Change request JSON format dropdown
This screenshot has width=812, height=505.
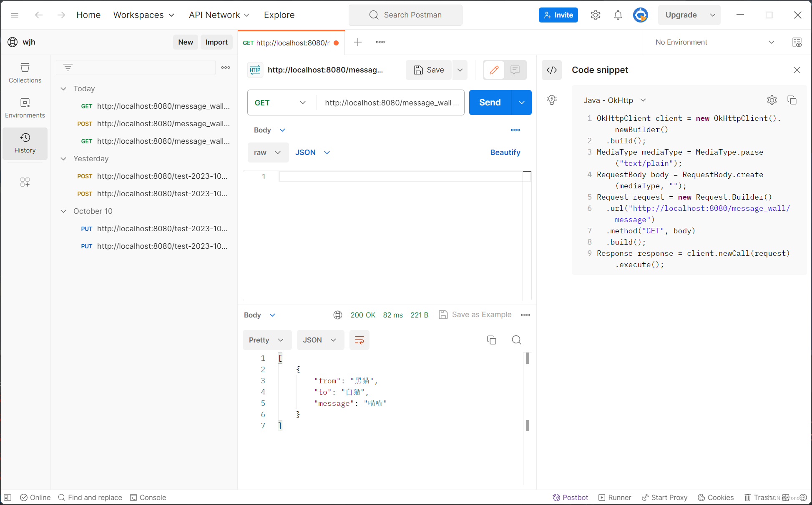click(312, 152)
